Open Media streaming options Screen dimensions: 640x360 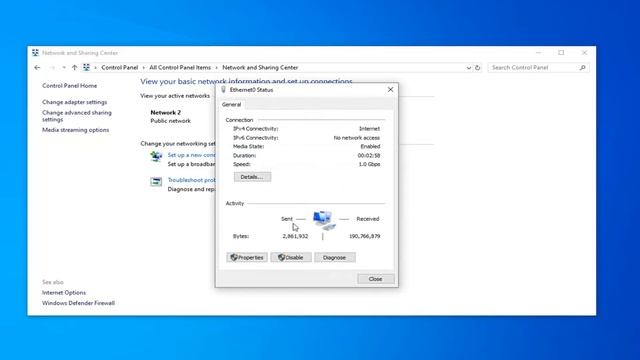point(76,130)
